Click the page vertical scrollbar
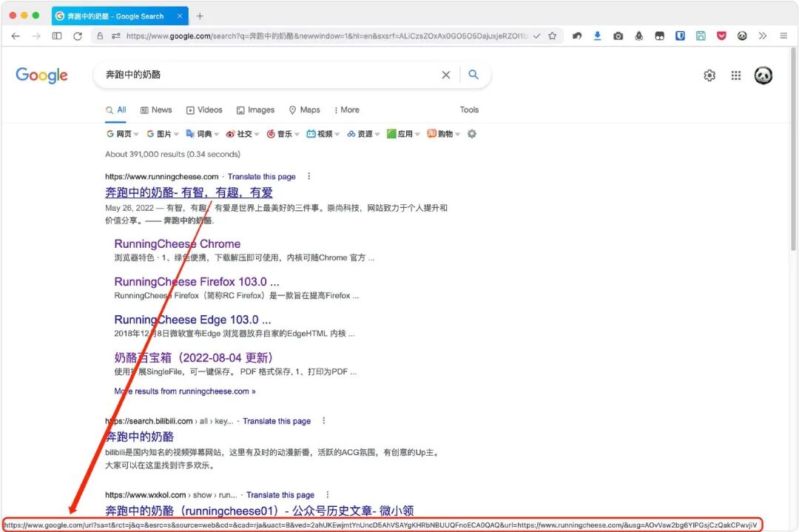799x532 pixels. click(x=793, y=149)
